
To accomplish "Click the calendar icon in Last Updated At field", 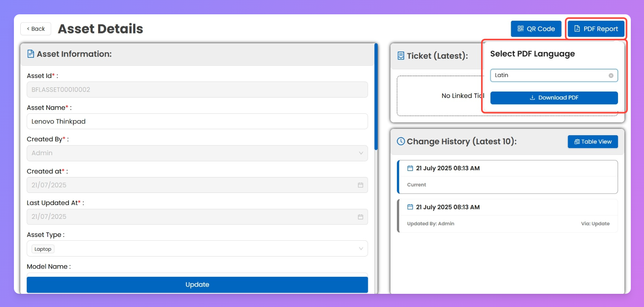I will (360, 217).
